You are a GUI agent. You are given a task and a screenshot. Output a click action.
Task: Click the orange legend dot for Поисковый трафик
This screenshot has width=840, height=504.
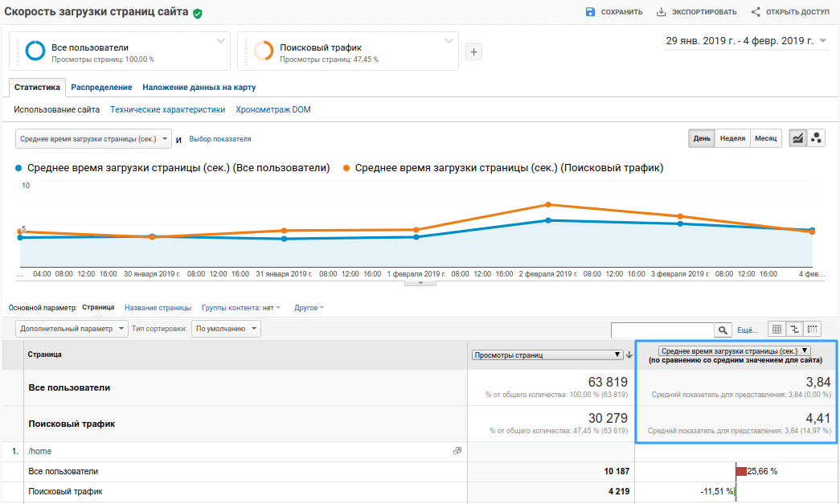[346, 168]
